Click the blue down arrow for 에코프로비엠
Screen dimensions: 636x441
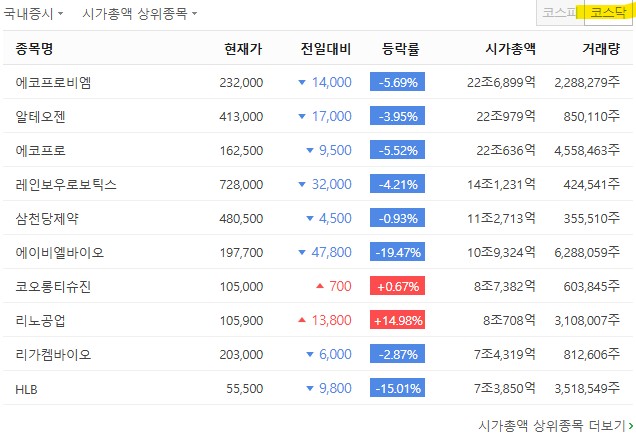(301, 83)
